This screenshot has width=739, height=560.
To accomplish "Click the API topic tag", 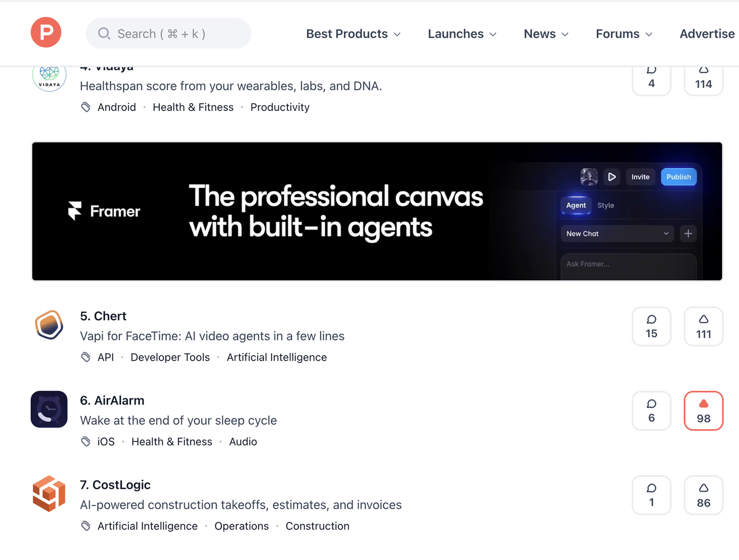I will pos(106,357).
